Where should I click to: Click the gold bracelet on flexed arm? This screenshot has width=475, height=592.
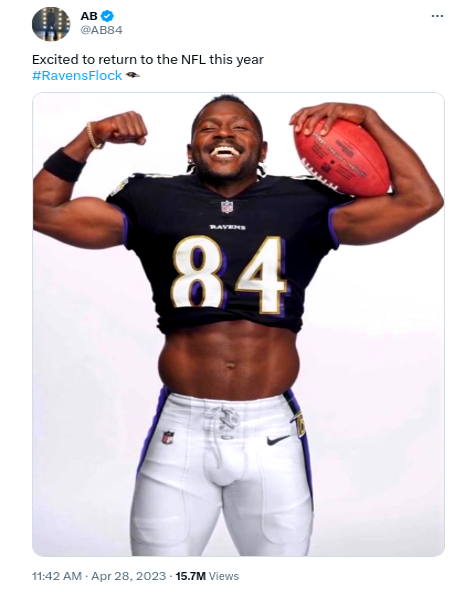[x=93, y=136]
